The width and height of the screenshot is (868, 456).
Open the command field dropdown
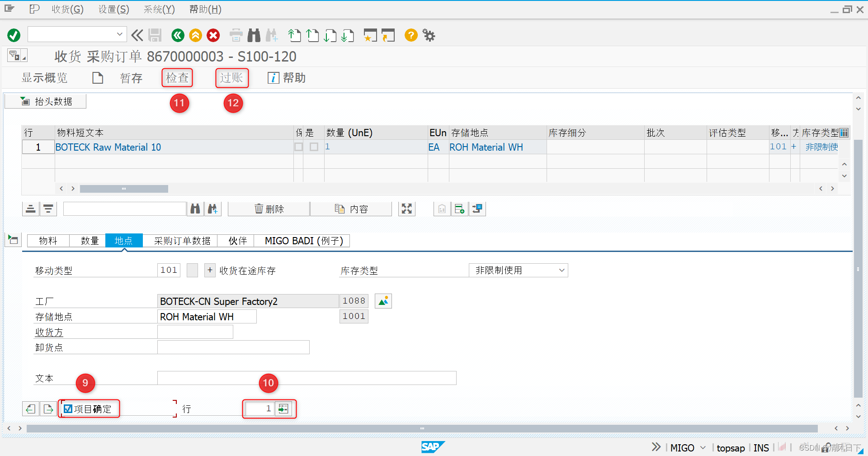[120, 34]
